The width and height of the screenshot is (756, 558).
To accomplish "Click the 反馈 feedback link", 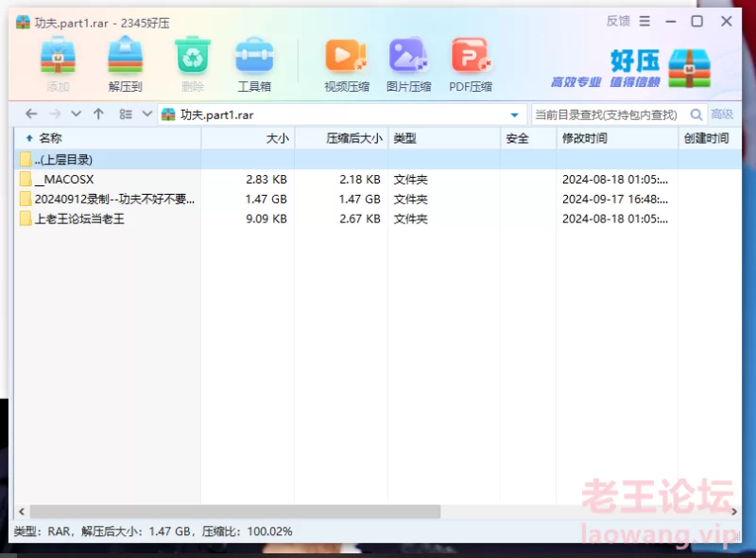I will click(x=618, y=21).
